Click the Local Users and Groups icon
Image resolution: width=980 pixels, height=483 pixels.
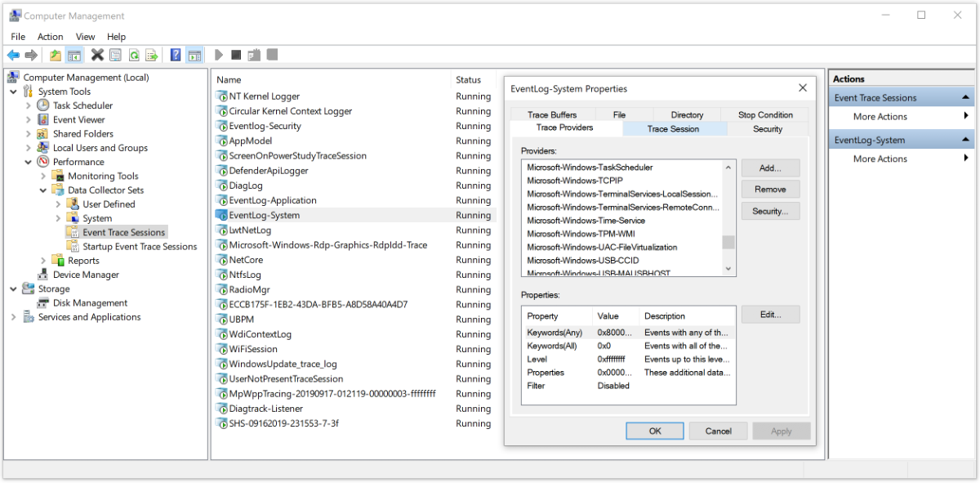[x=43, y=148]
